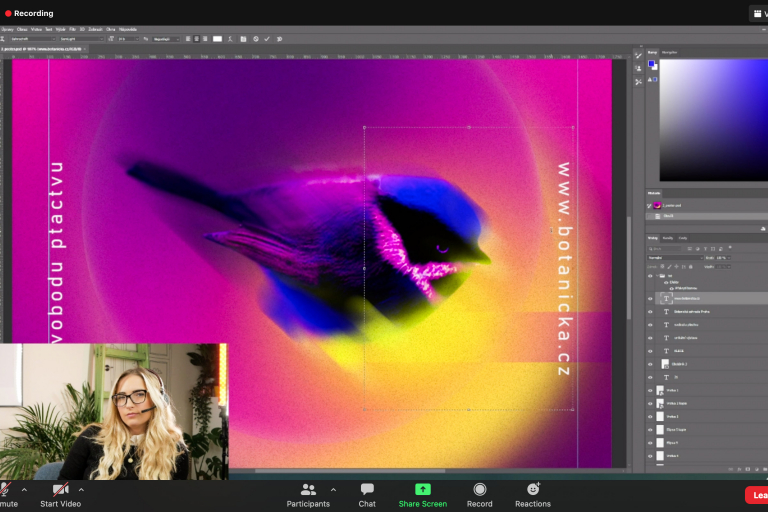
Task: Expand options arrow next to Start Video
Action: [x=81, y=490]
